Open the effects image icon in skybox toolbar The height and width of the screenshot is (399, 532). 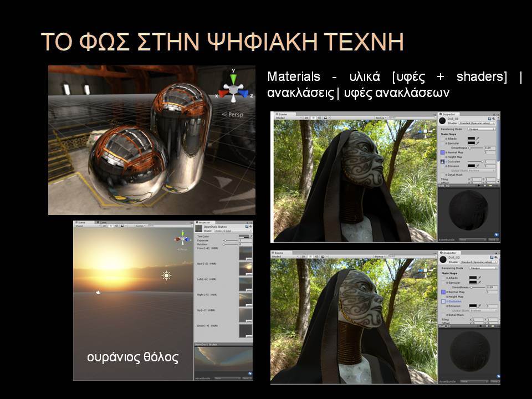pos(122,226)
